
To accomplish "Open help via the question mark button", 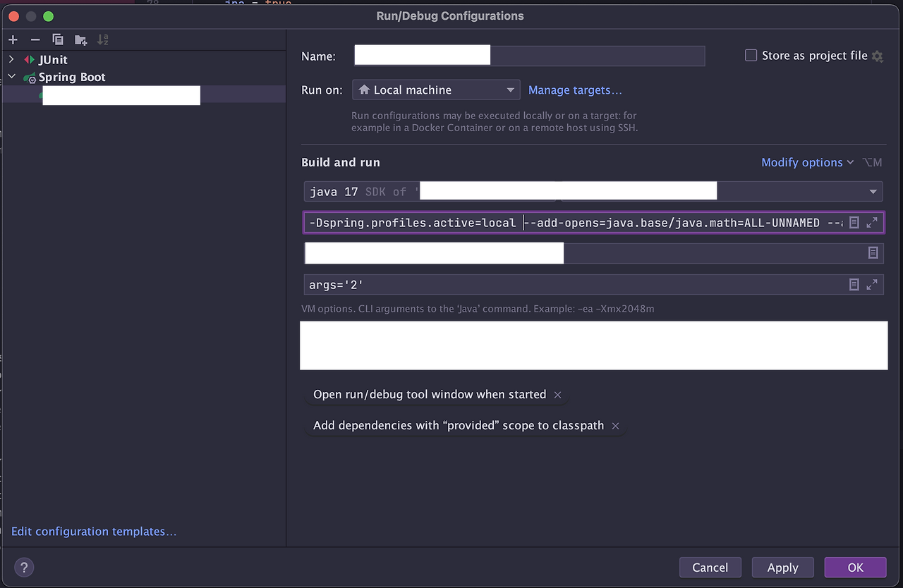I will click(24, 567).
